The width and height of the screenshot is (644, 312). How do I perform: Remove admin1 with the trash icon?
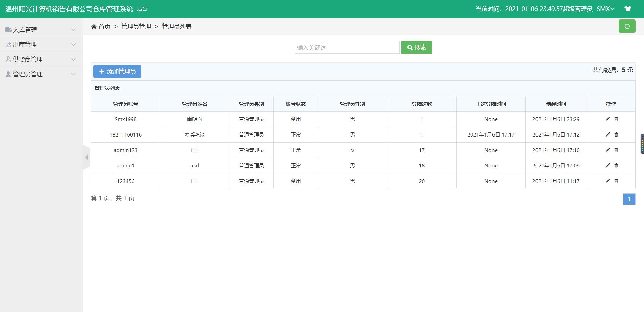pyautogui.click(x=616, y=165)
